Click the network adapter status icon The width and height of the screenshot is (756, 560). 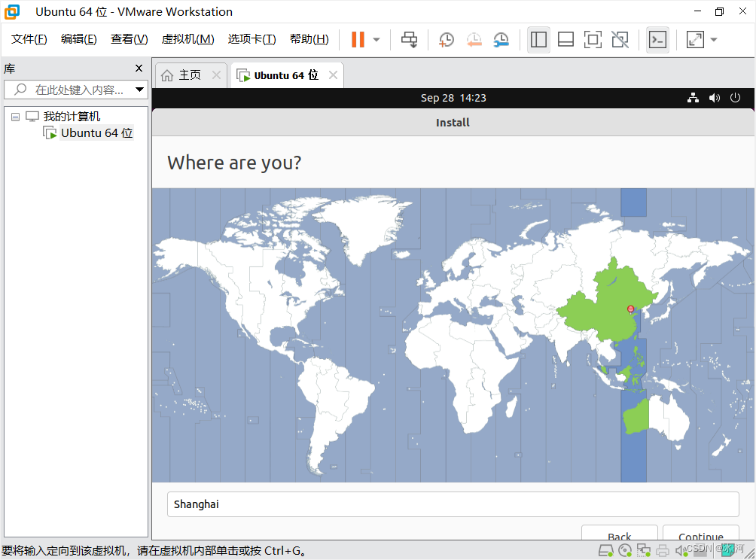[644, 550]
